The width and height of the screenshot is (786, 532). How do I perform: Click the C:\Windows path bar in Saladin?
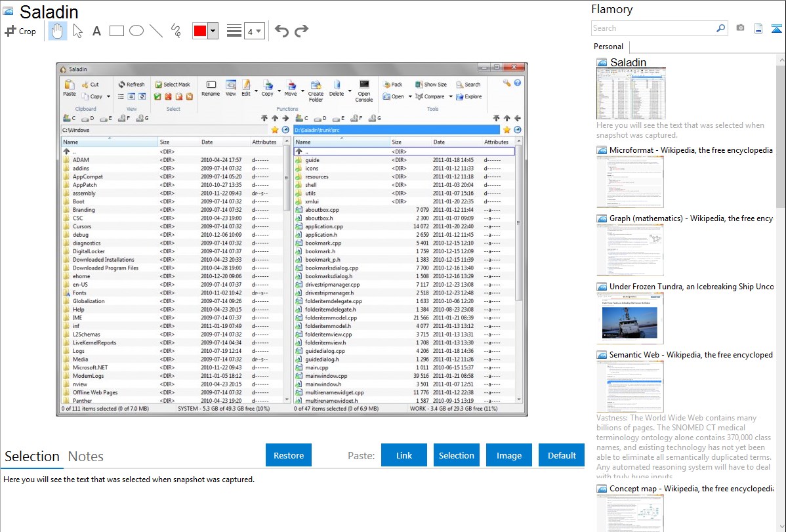[x=165, y=130]
